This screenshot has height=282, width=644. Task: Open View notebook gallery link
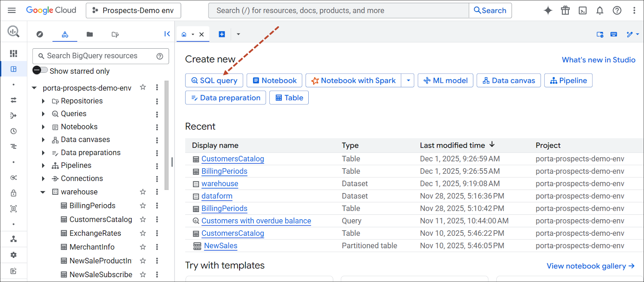click(590, 266)
